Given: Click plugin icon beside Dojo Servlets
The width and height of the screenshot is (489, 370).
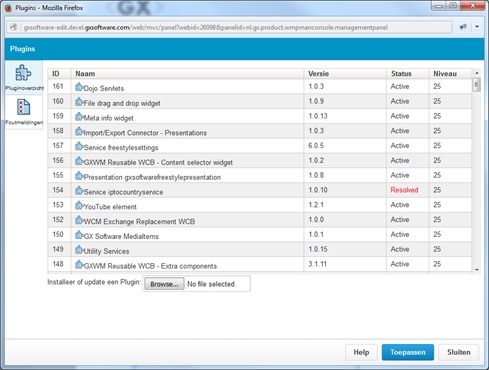Looking at the screenshot, I should pos(79,87).
